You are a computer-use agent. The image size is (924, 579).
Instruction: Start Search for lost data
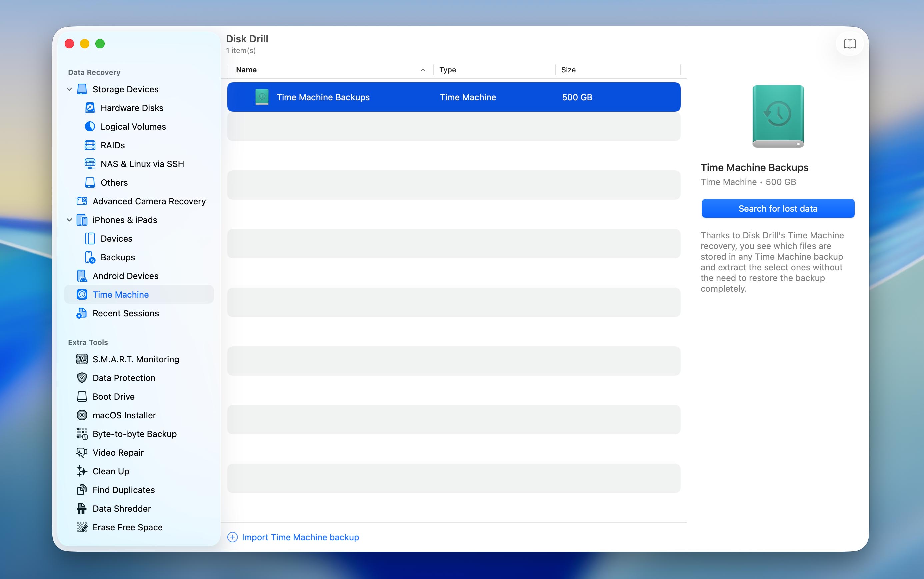(778, 208)
